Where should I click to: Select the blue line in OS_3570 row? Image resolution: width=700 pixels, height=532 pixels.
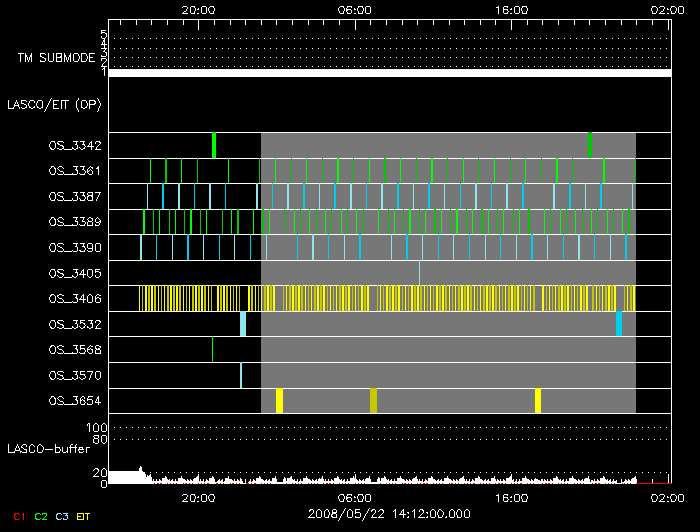coord(241,375)
